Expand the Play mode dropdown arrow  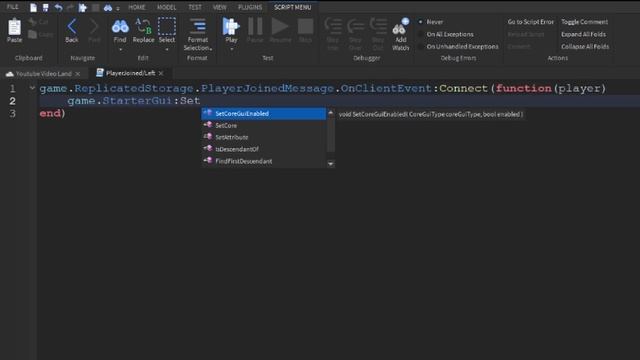[231, 49]
